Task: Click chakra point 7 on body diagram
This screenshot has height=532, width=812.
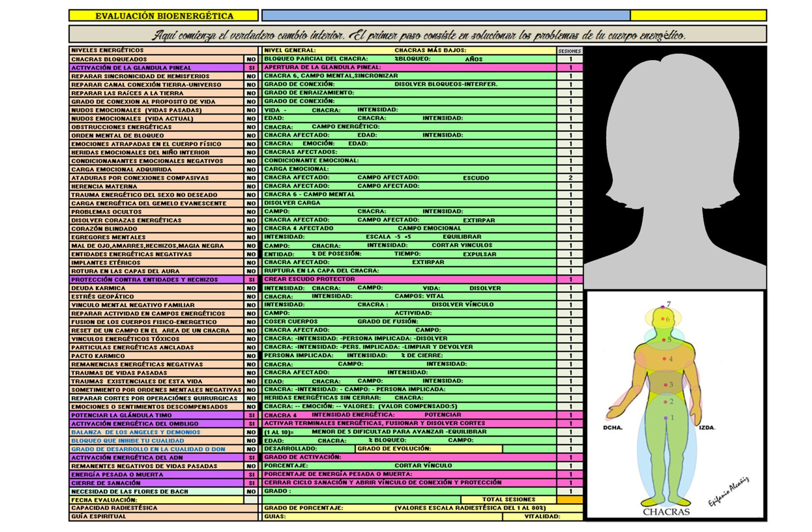Action: pos(663,307)
